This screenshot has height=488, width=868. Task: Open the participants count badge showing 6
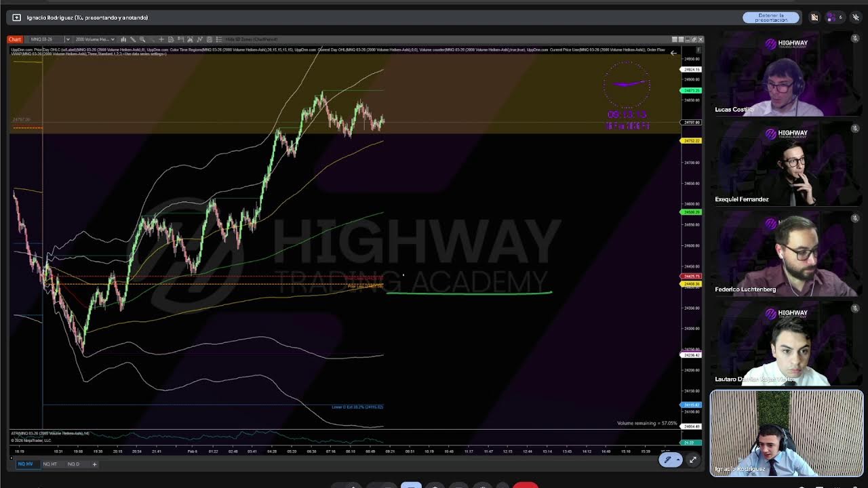pos(835,18)
